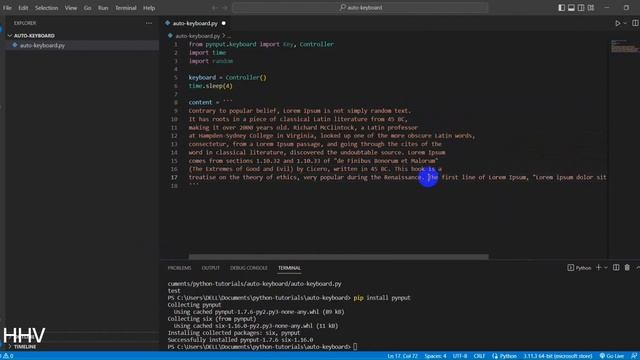The height and width of the screenshot is (360, 640).
Task: Toggle the secondary side bar layout icon
Action: click(581, 8)
